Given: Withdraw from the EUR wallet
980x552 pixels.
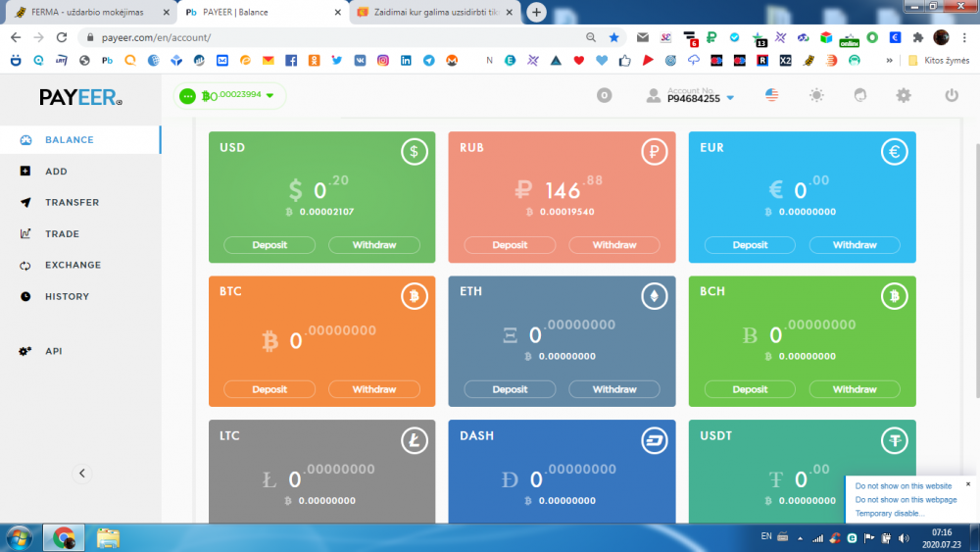Looking at the screenshot, I should pyautogui.click(x=855, y=245).
